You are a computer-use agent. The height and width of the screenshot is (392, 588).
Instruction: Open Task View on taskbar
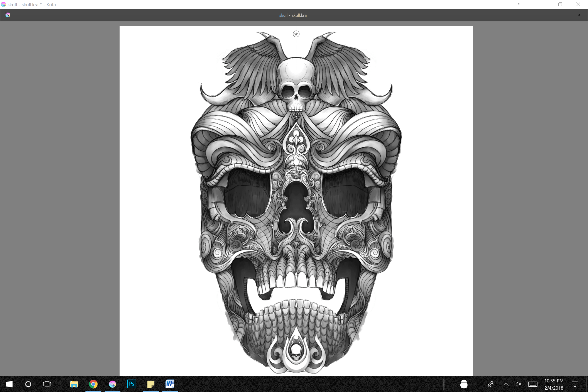tap(47, 384)
